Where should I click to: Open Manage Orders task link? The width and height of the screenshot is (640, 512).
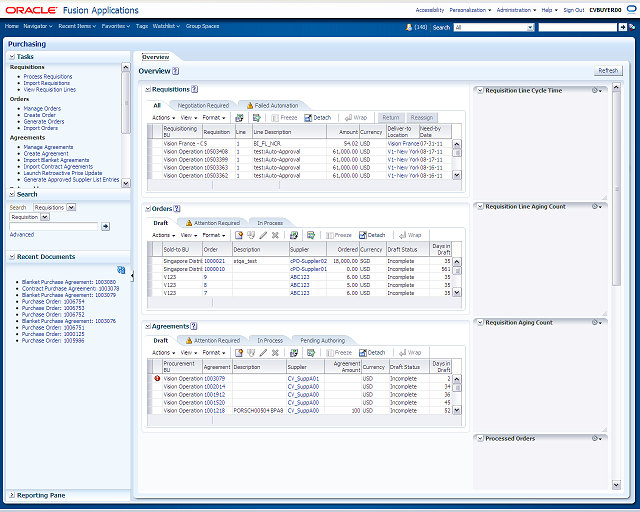tap(42, 109)
